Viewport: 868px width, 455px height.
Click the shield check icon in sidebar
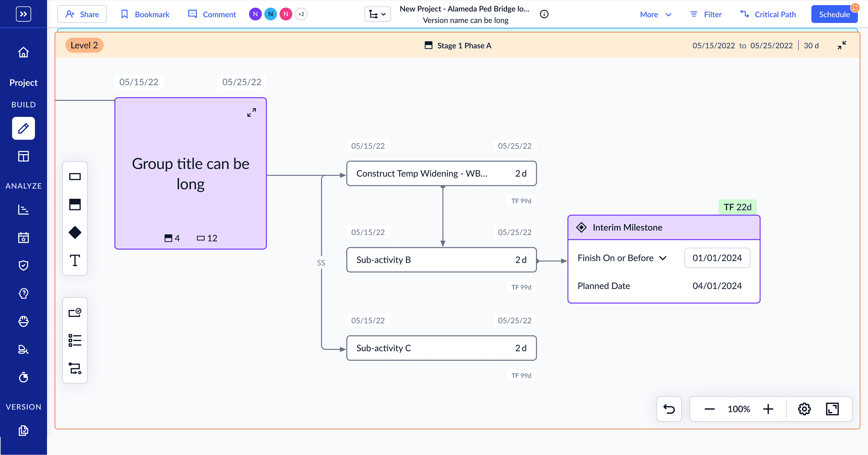(24, 266)
